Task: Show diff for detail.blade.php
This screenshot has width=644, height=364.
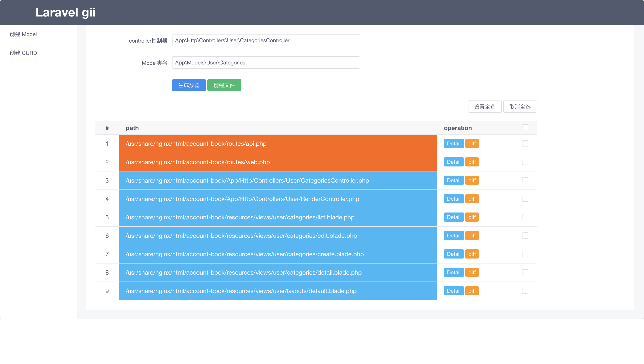Action: click(472, 273)
